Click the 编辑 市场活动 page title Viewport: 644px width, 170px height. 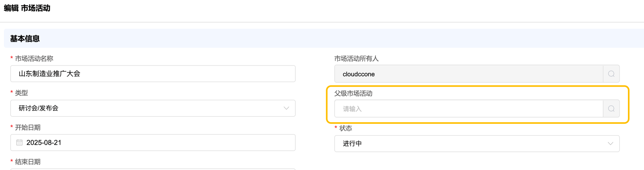[27, 8]
